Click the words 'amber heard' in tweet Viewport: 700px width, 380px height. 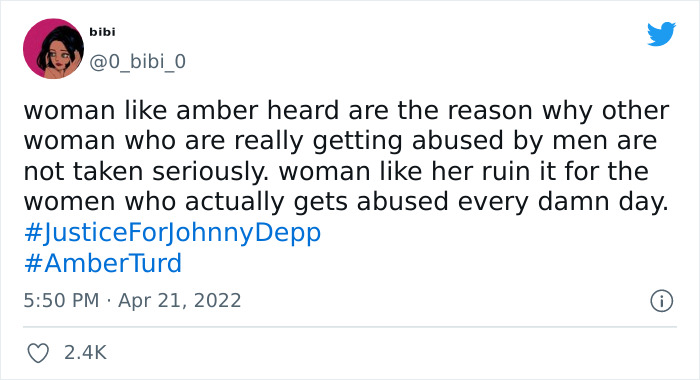click(x=258, y=111)
